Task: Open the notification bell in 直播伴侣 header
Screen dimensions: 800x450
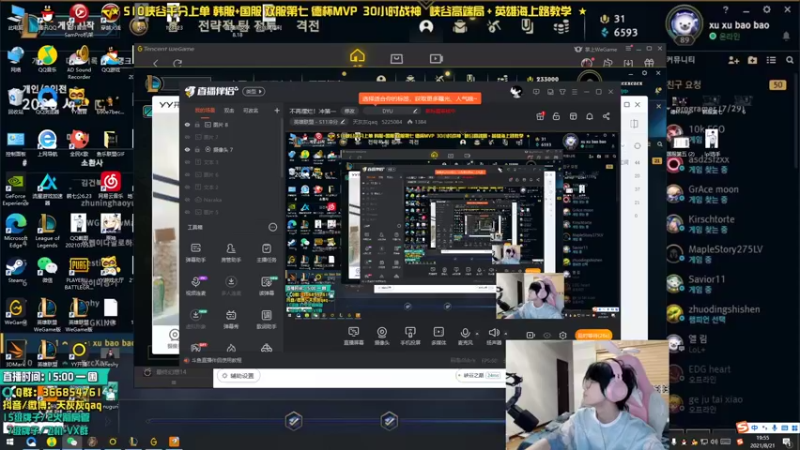Action: point(589,116)
